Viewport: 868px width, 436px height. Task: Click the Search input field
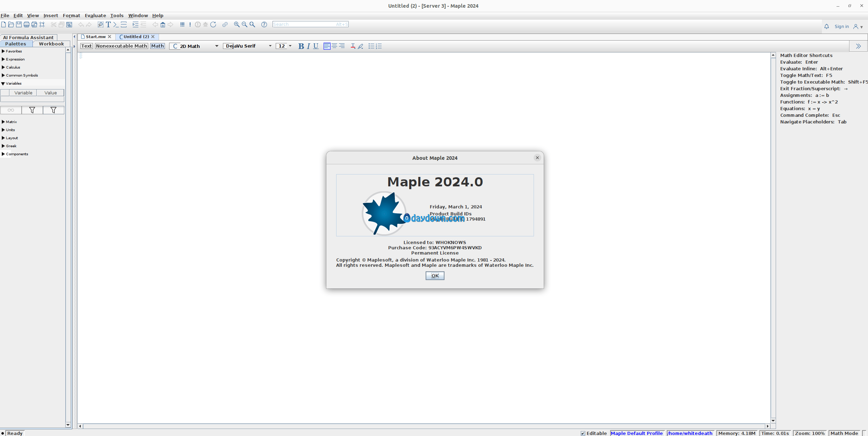tap(303, 24)
